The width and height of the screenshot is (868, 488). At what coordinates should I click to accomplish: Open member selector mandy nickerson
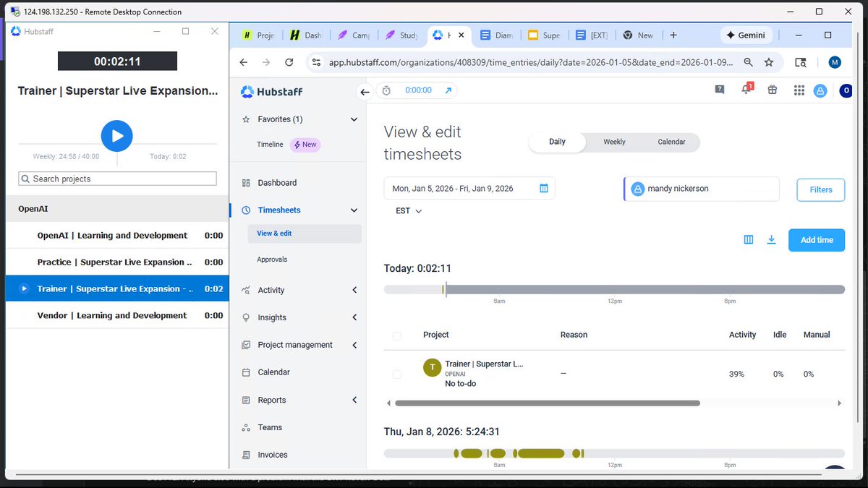click(x=702, y=189)
